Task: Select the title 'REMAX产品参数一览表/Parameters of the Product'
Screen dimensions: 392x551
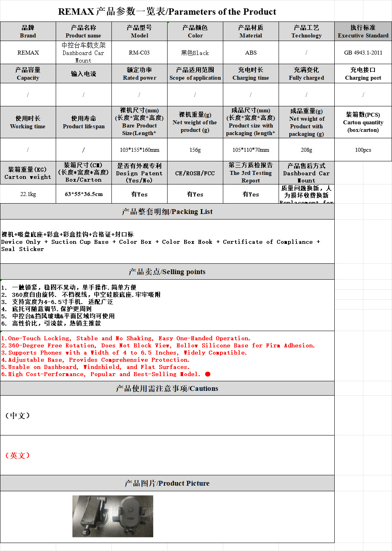Action: (x=167, y=12)
